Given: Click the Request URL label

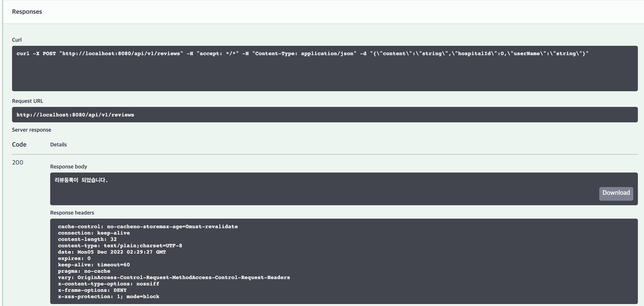Looking at the screenshot, I should [27, 101].
